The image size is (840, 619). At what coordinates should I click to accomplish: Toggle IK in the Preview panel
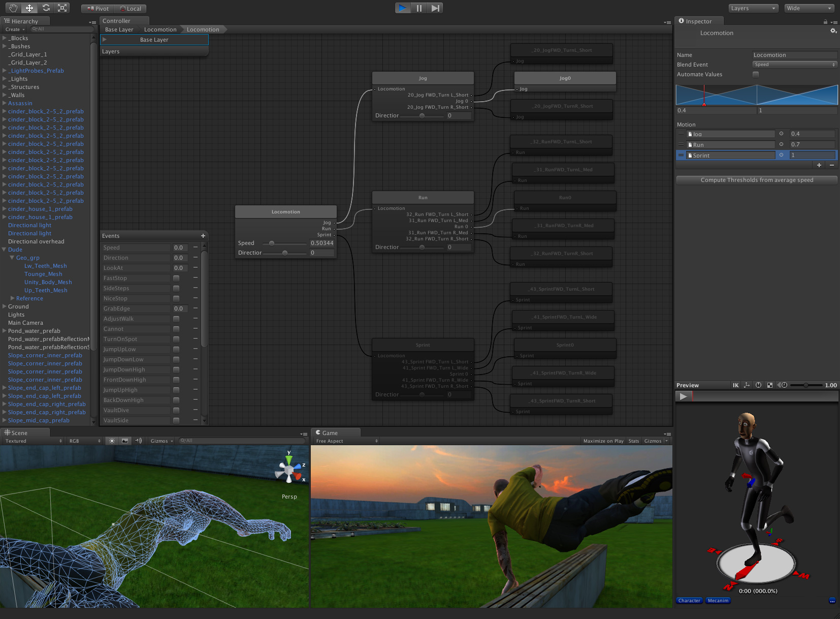tap(735, 385)
